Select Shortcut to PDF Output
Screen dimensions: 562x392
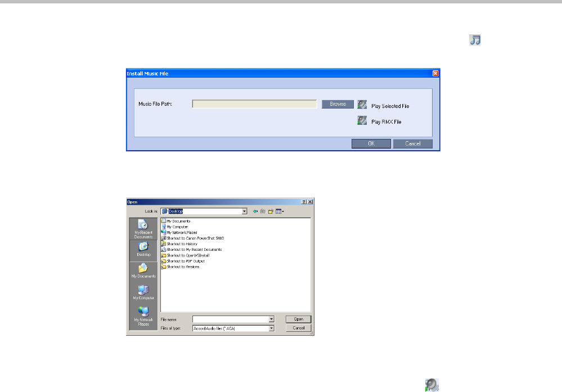coord(183,261)
